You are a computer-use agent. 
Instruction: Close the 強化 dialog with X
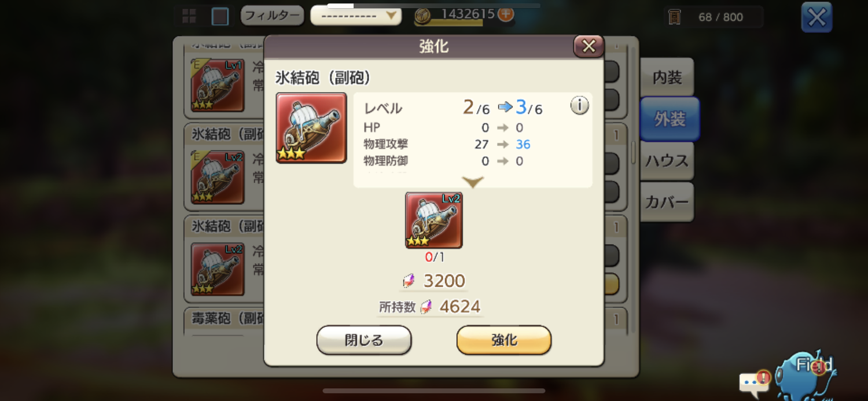point(589,46)
